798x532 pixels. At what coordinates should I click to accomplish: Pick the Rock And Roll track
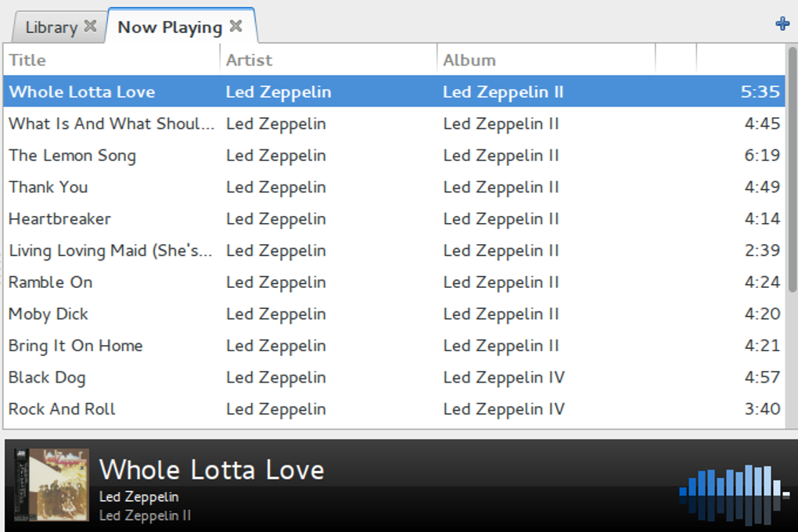[x=63, y=409]
